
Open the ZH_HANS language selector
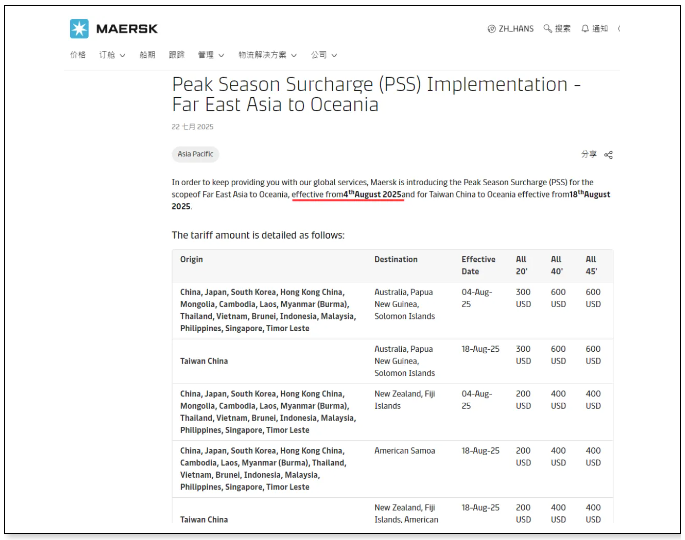(x=510, y=29)
